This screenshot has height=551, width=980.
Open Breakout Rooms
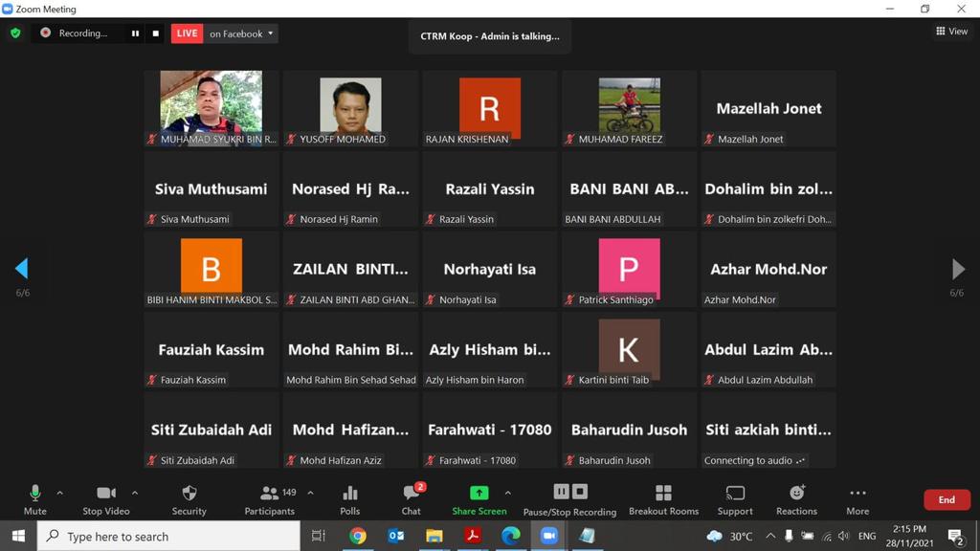point(663,498)
